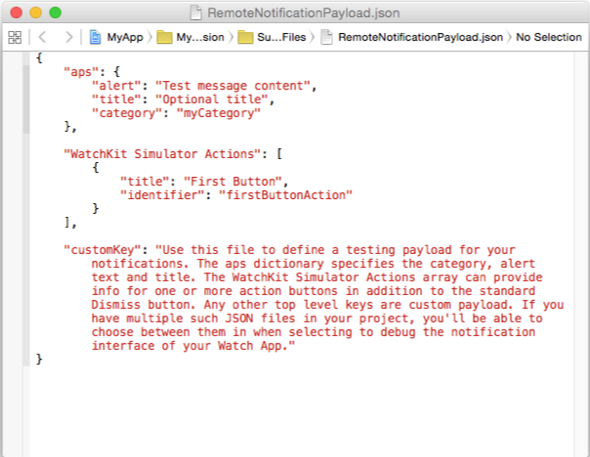Viewport: 590px width, 457px height.
Task: Open the No Selection jump bar menu
Action: tap(549, 37)
